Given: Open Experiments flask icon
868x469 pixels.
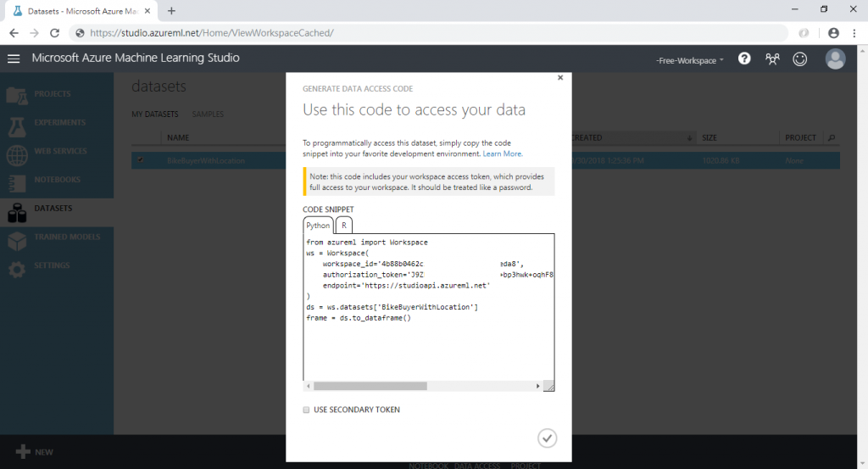Looking at the screenshot, I should pyautogui.click(x=17, y=127).
